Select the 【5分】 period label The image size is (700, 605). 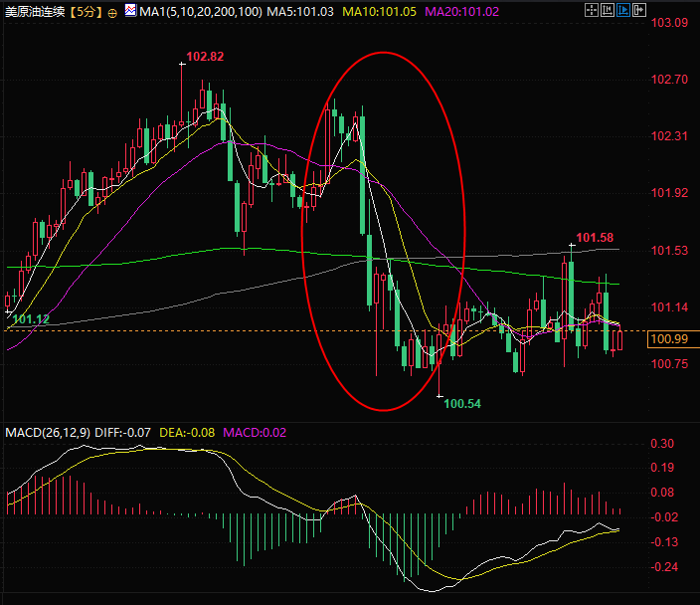(x=87, y=12)
